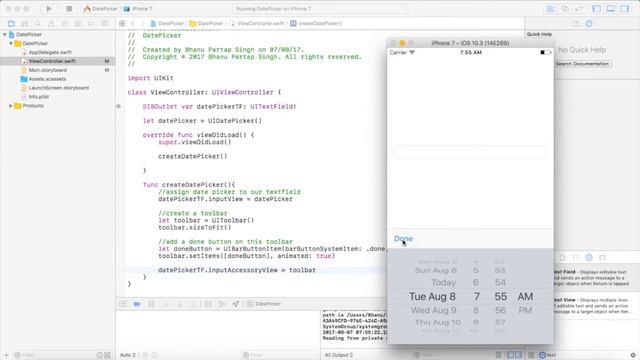640x360 pixels.
Task: Clear console with the trash icon
Action: click(498, 355)
